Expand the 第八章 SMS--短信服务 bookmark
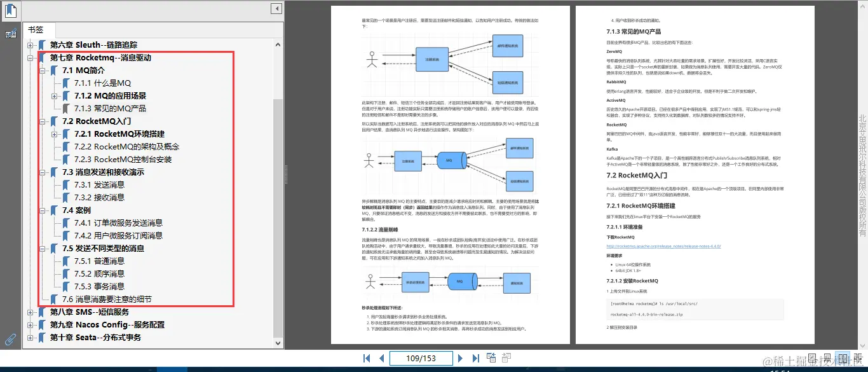 [x=31, y=312]
